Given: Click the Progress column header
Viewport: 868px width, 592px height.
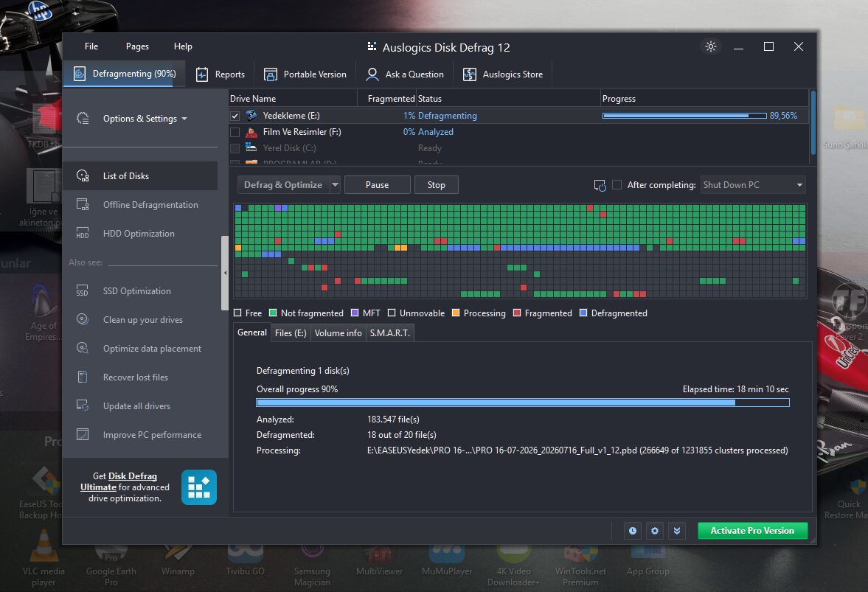Looking at the screenshot, I should [704, 99].
